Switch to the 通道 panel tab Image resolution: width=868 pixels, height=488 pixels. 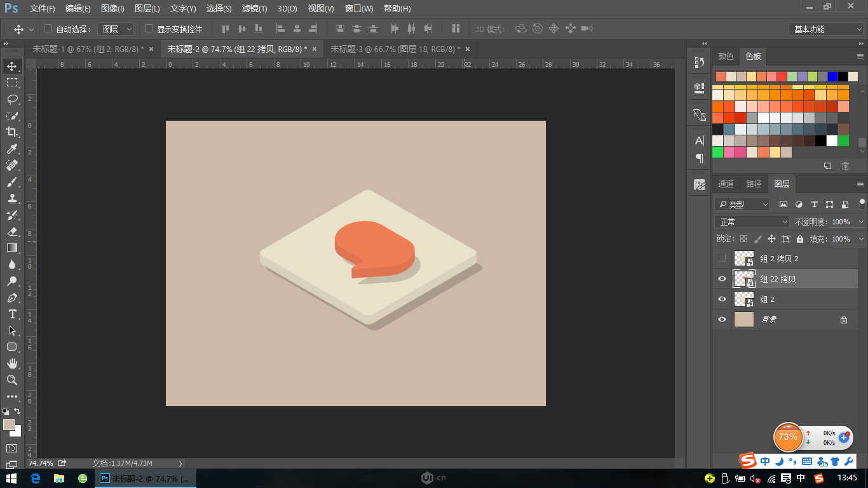[x=726, y=184]
